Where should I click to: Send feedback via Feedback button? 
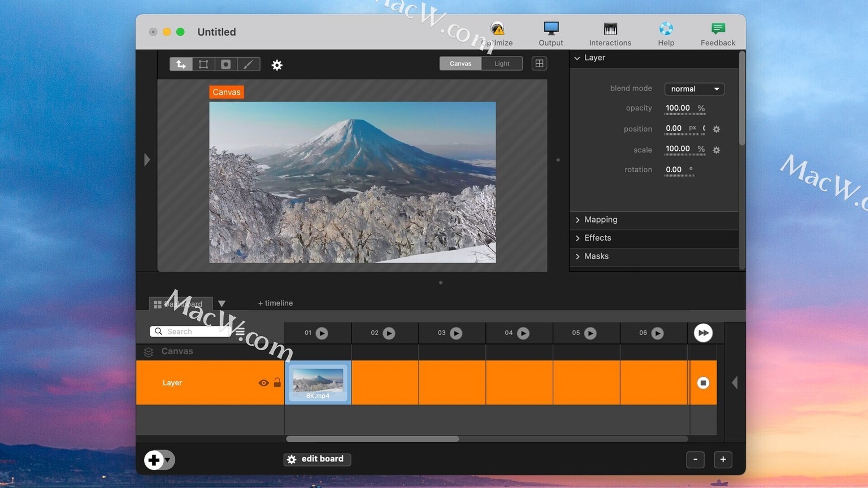coord(718,33)
